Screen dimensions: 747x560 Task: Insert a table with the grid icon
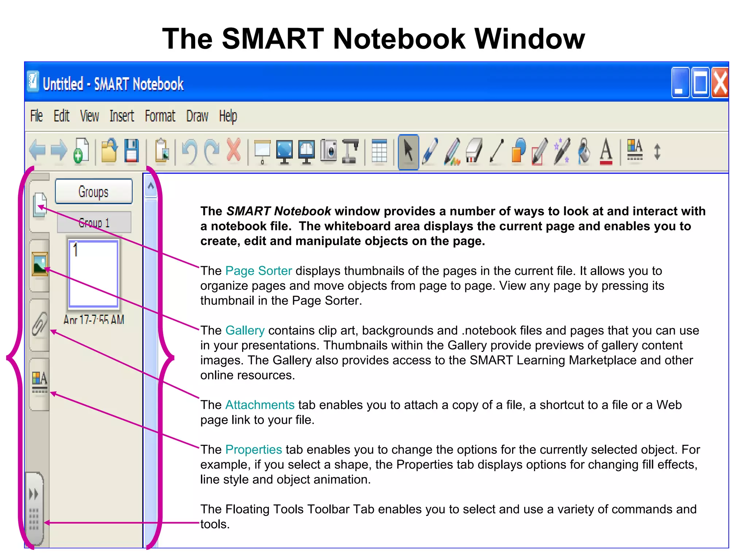(x=379, y=151)
